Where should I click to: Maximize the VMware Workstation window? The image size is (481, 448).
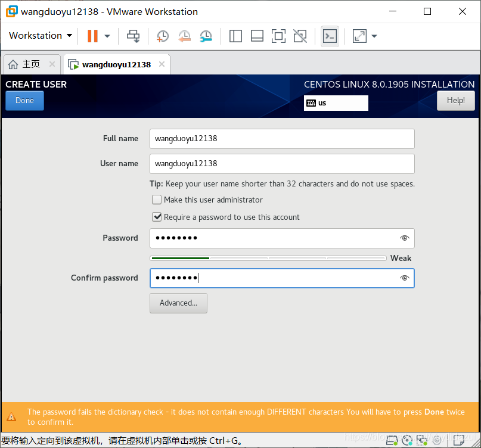(427, 11)
